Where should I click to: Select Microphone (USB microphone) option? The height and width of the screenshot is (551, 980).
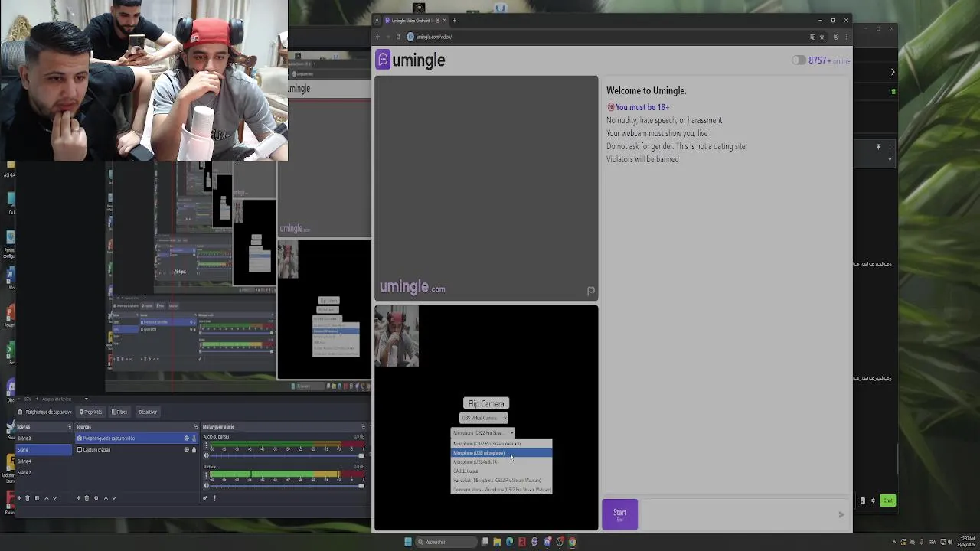coord(501,453)
